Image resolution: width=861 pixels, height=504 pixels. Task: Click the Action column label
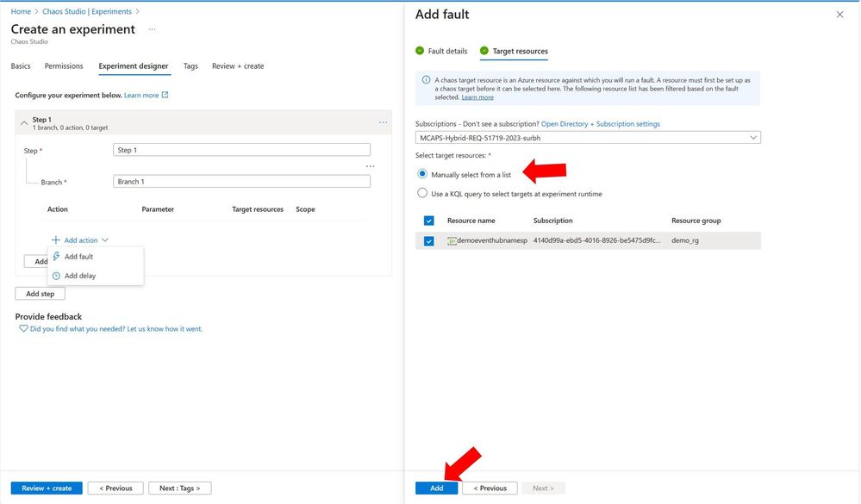[58, 209]
